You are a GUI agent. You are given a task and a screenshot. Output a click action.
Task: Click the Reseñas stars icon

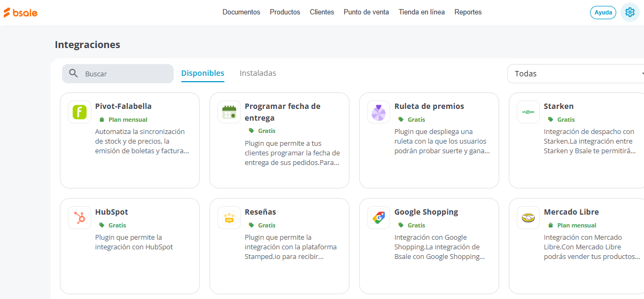pyautogui.click(x=229, y=218)
